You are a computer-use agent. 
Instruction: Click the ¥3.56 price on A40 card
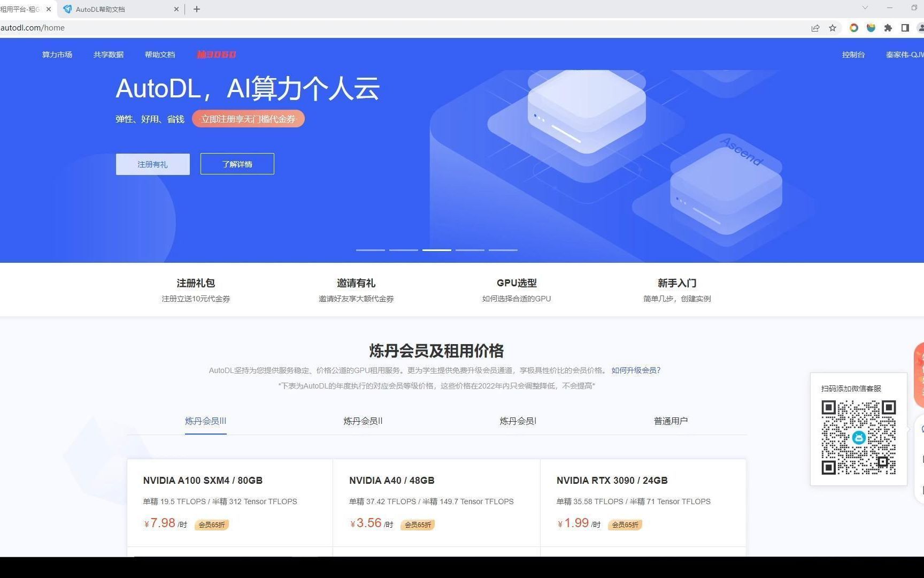(x=366, y=523)
